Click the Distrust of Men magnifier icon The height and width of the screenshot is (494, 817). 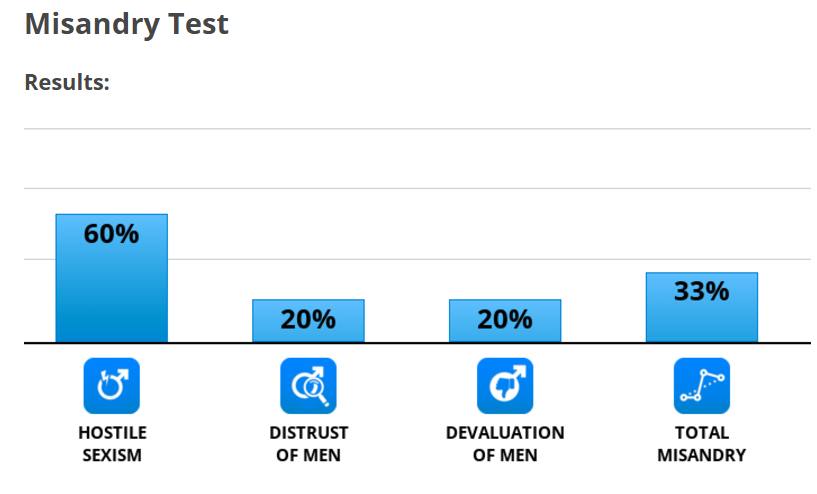click(x=308, y=386)
